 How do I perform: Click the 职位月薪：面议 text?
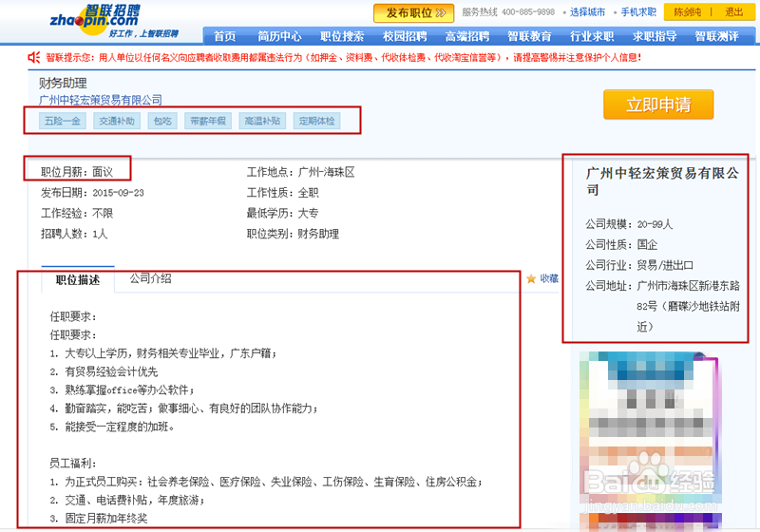[77, 172]
